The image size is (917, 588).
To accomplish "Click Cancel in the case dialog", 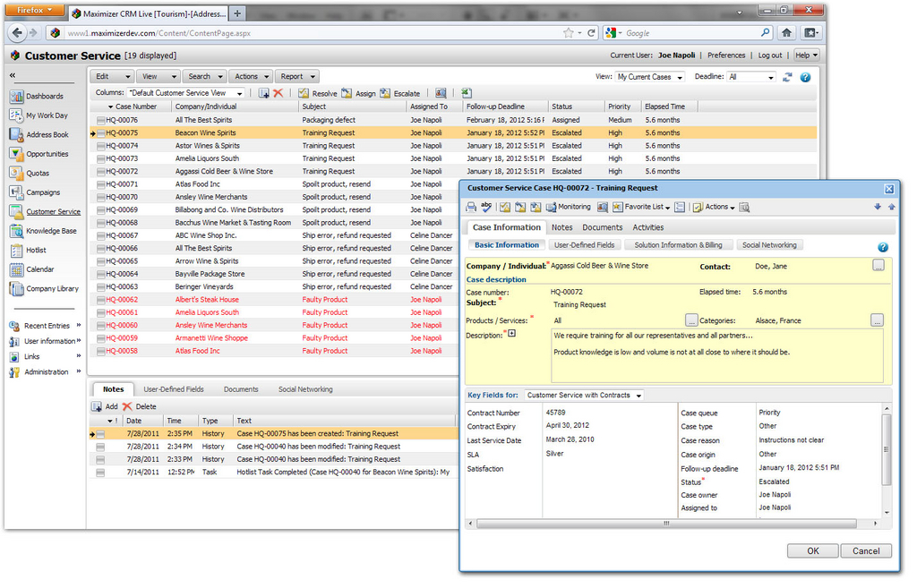I will pyautogui.click(x=866, y=551).
